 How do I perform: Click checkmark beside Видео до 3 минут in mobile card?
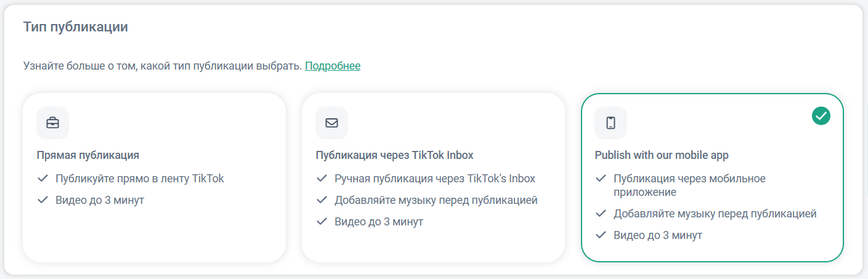601,235
